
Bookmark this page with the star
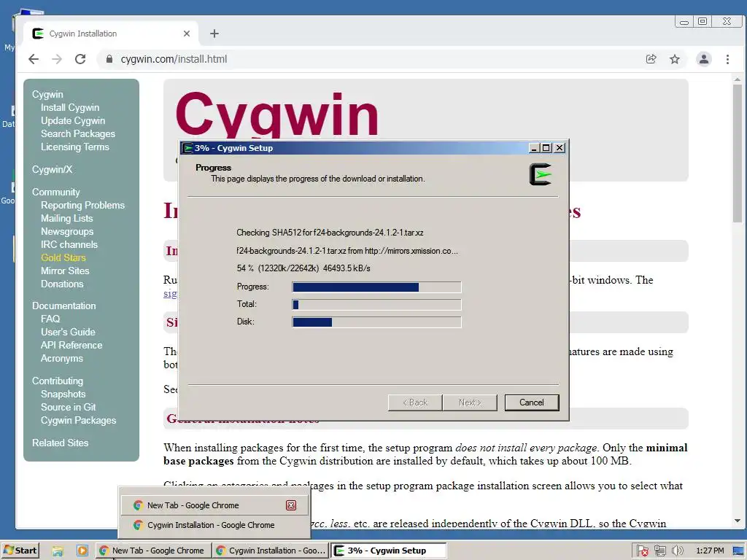click(x=675, y=59)
